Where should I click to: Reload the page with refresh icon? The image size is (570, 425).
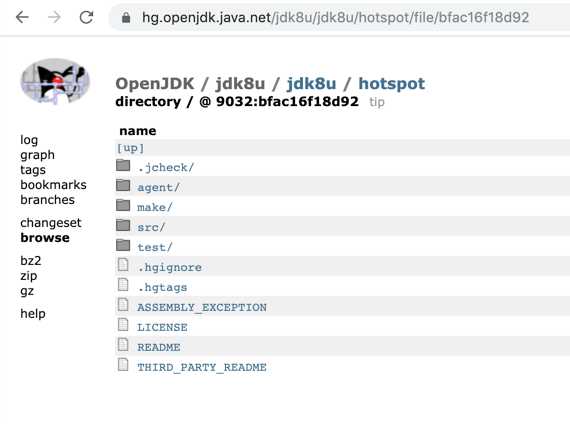pos(87,17)
